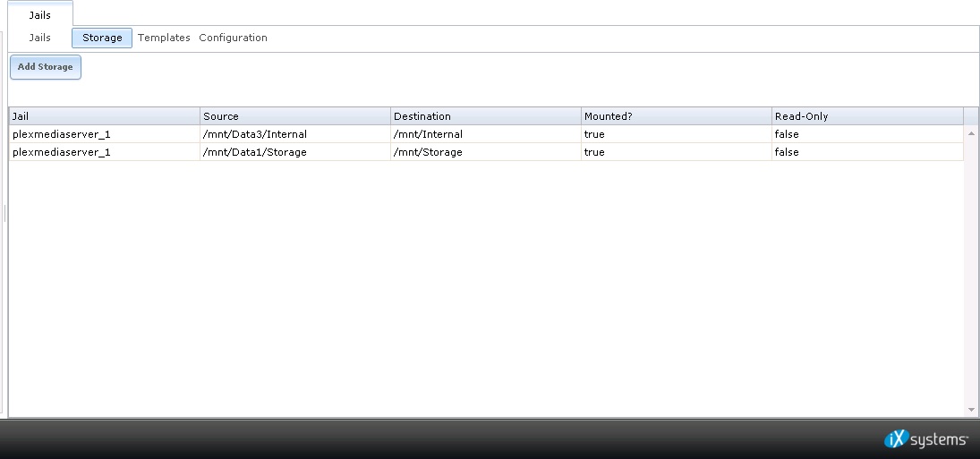Screen dimensions: 980x459
Task: Click the /mnt/Internal destination cell
Action: [486, 134]
